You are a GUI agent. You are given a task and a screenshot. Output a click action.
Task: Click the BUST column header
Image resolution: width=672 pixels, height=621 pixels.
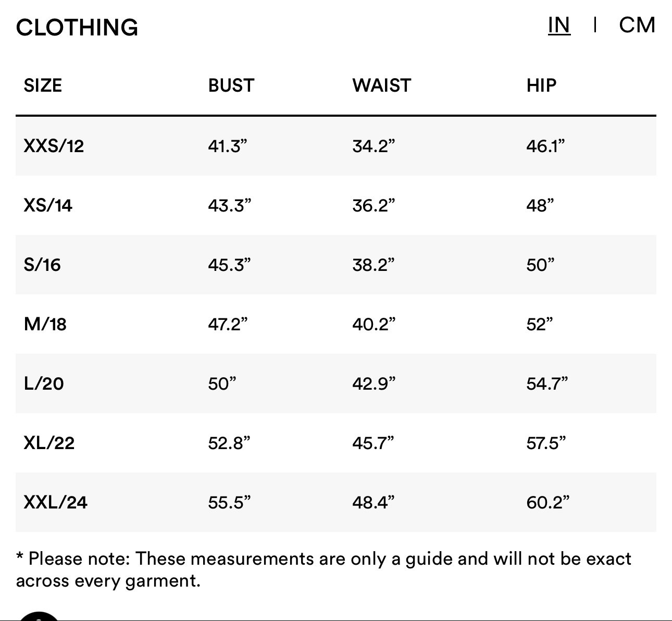(x=231, y=85)
